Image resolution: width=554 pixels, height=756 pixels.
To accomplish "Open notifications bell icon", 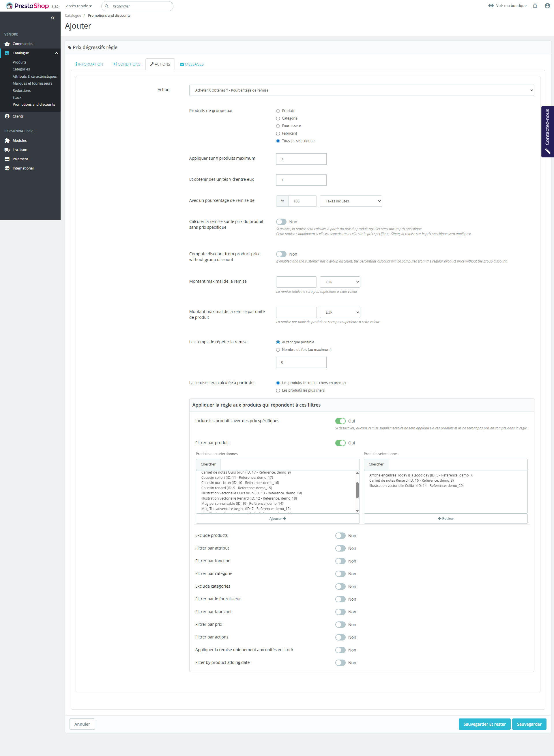I will 535,6.
